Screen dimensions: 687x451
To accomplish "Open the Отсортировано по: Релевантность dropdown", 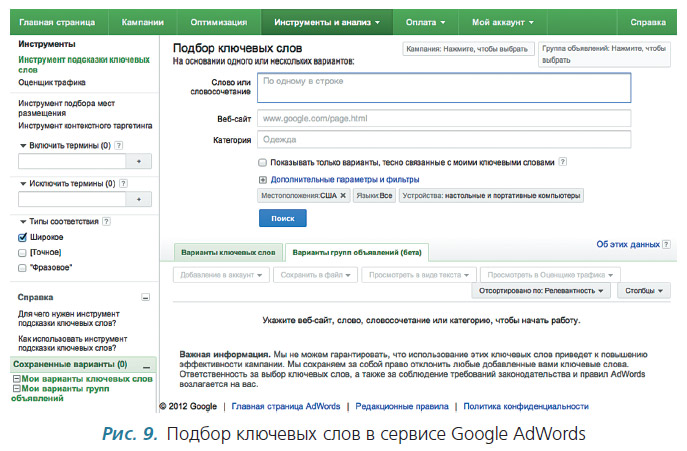I will 540,291.
